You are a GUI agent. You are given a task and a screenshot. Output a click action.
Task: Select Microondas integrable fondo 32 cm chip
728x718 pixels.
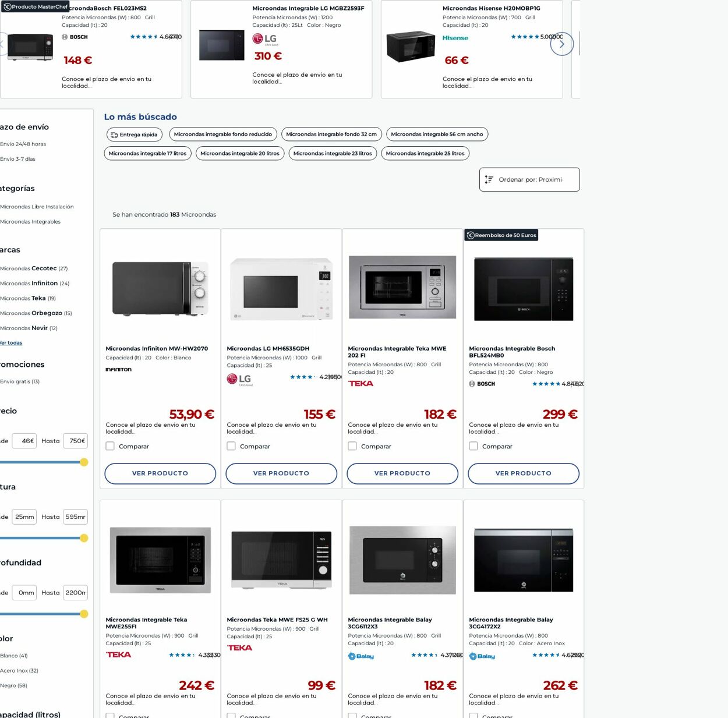click(331, 135)
